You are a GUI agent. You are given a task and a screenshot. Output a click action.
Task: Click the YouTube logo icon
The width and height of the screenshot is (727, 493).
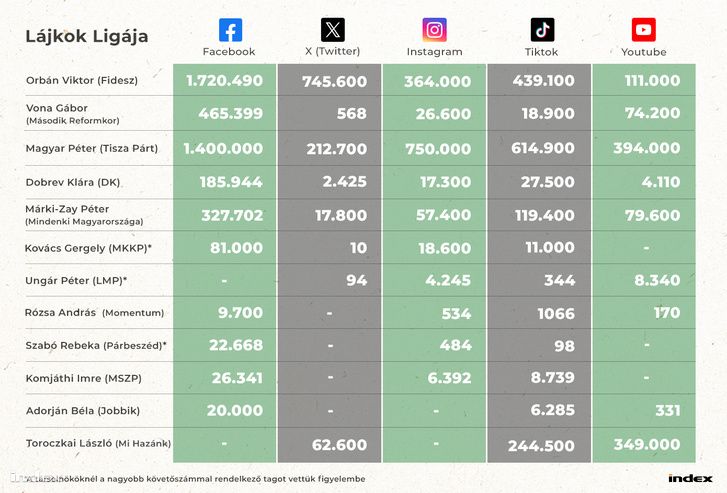[x=644, y=30]
